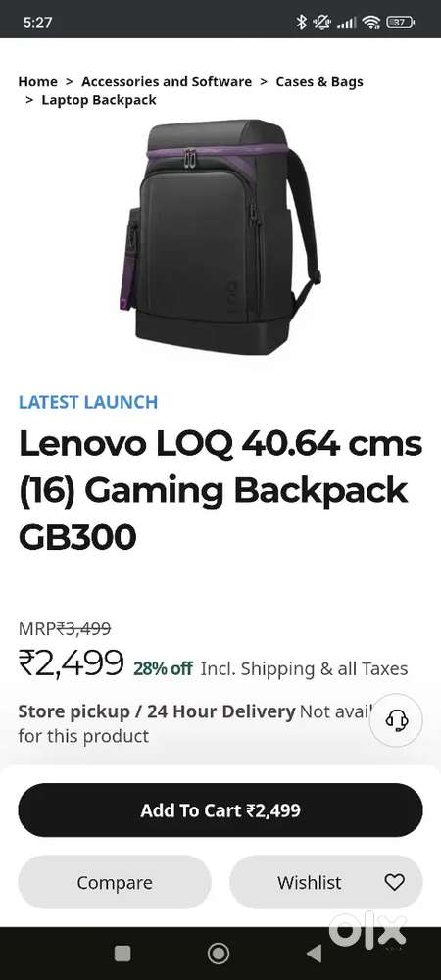
Task: Tap the muted notification bell status icon
Action: pos(322,23)
